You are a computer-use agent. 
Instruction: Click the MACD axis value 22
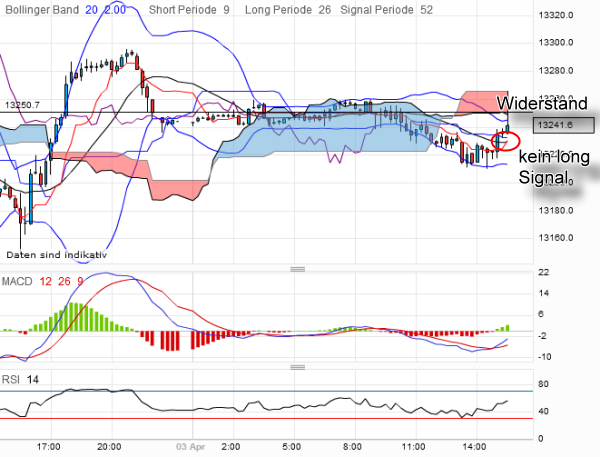(x=543, y=273)
